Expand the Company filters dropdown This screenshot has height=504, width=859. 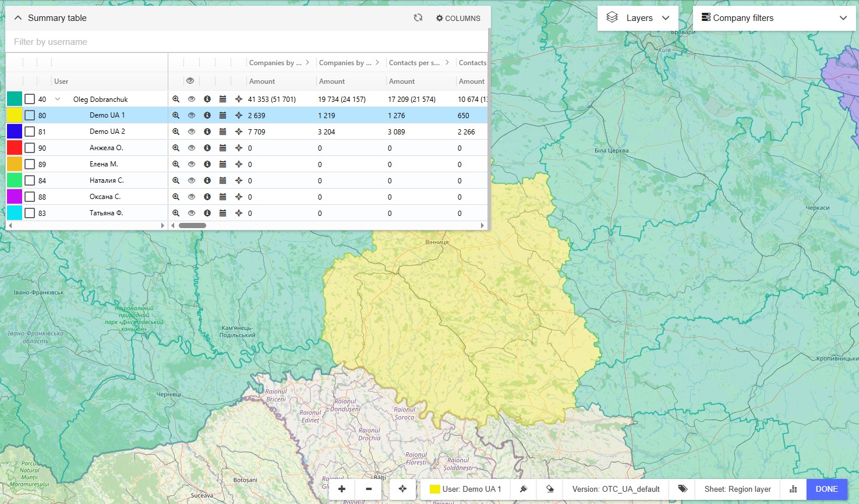774,18
